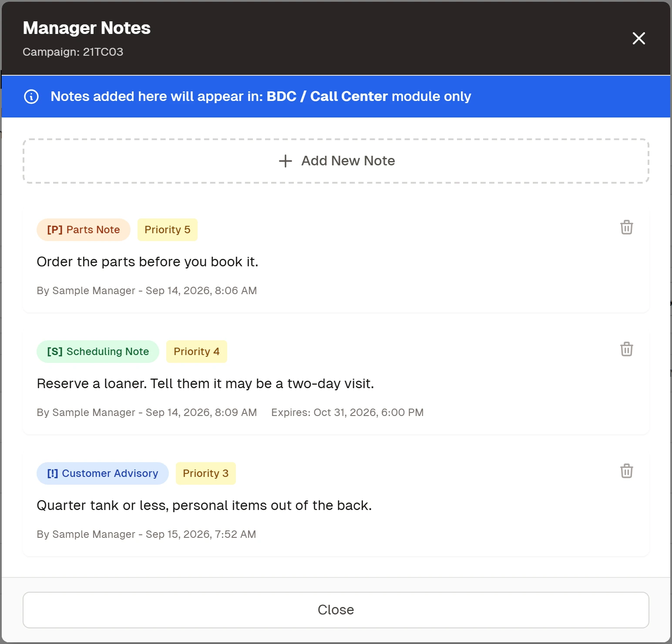The width and height of the screenshot is (672, 644).
Task: Click the 'Reserve a loaner' note text
Action: [205, 384]
